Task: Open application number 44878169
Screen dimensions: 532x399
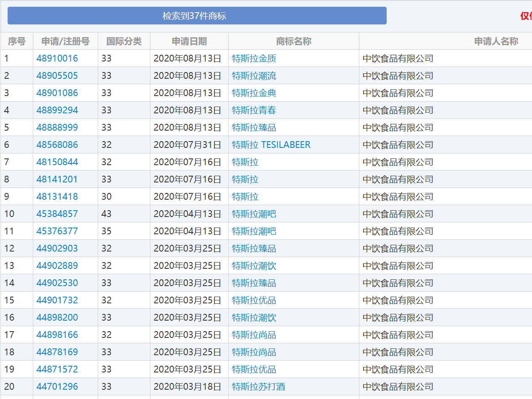Action: pyautogui.click(x=57, y=352)
